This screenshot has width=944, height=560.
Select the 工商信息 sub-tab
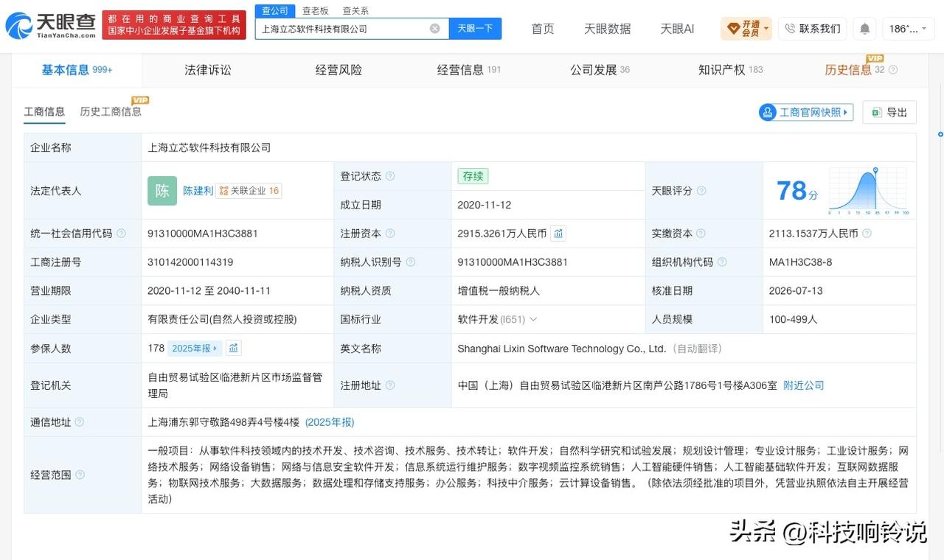[44, 111]
